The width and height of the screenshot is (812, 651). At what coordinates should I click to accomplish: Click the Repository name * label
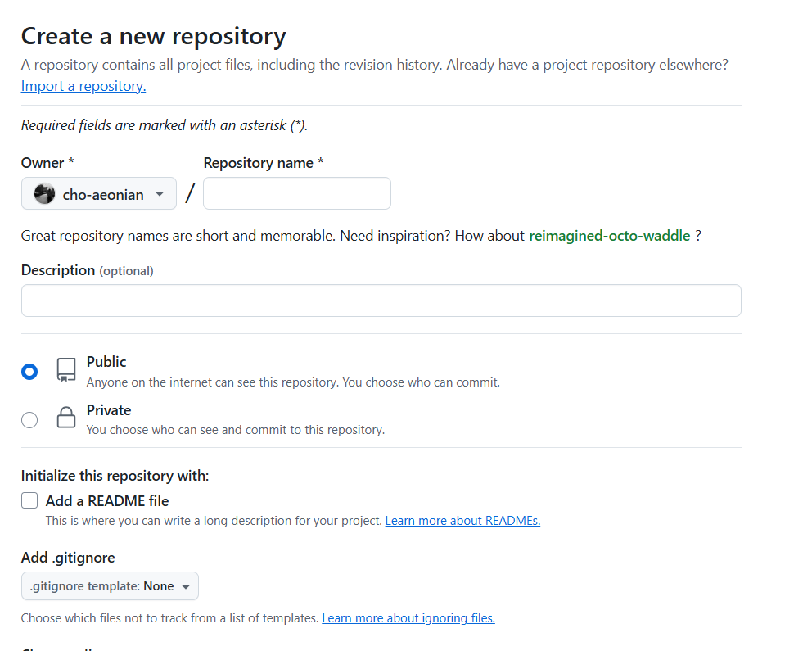[263, 163]
